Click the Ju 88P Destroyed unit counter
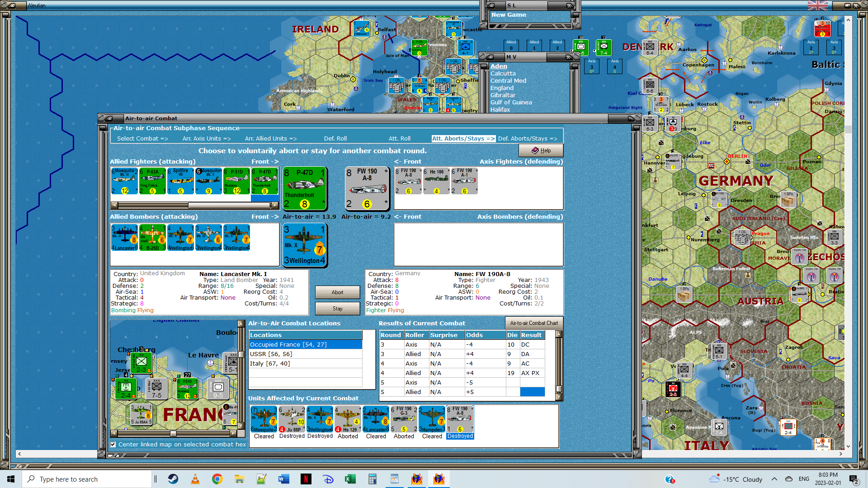 292,419
